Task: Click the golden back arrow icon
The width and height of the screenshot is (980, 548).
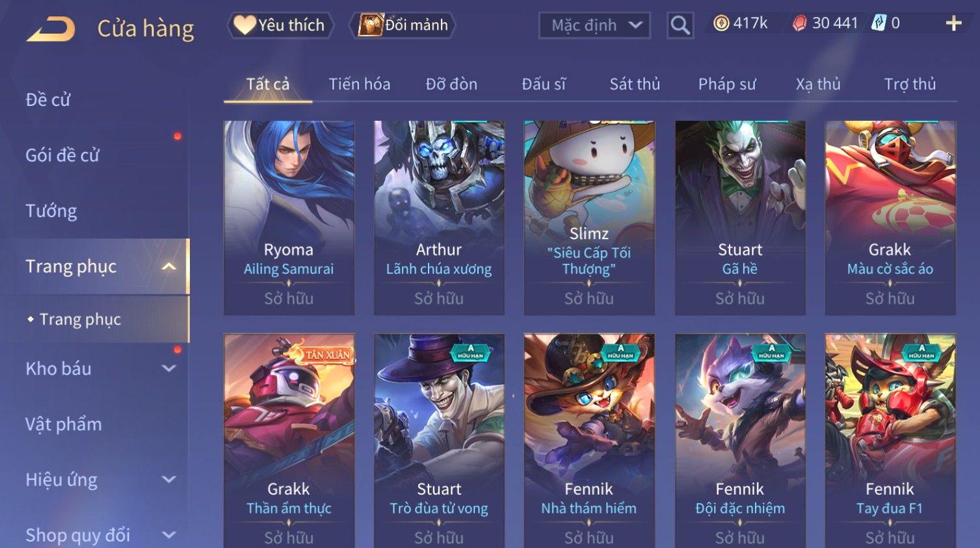Action: 51,29
